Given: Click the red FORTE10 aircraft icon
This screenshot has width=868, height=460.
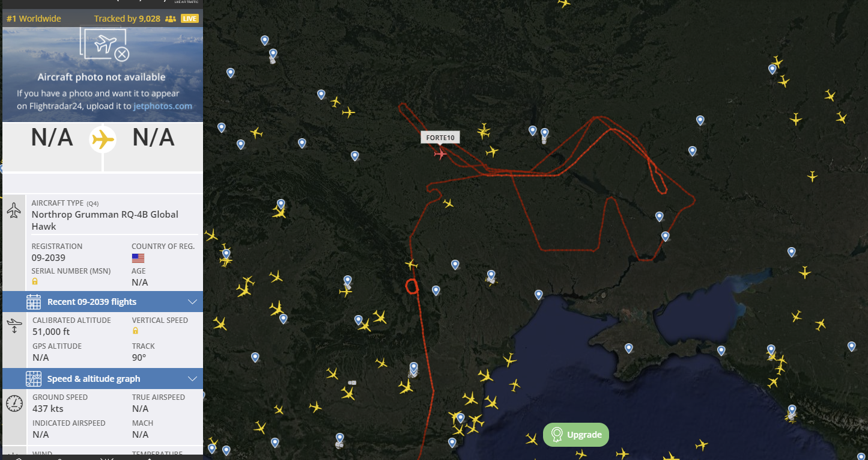Looking at the screenshot, I should point(440,155).
